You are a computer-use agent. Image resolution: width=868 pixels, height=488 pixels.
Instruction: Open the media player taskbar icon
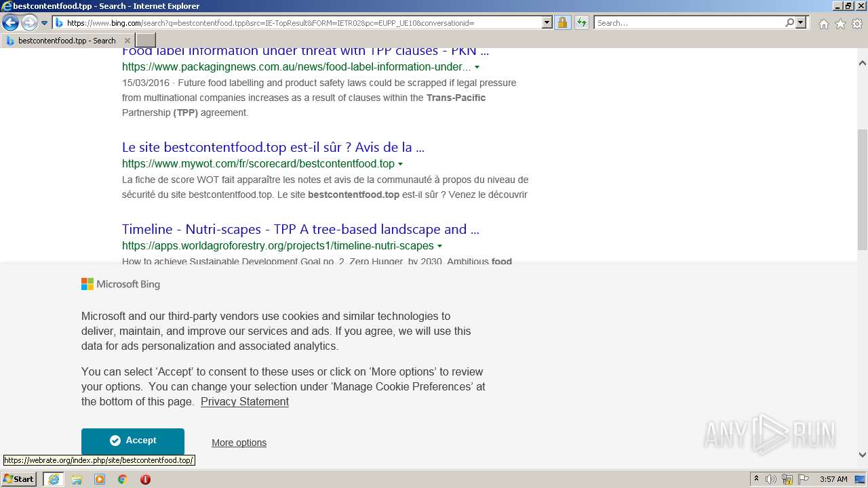[100, 479]
